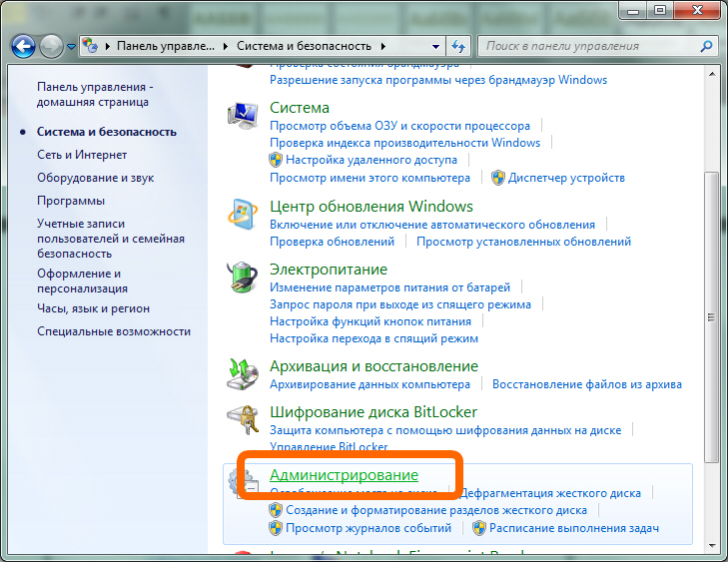Viewport: 728px width, 562px height.
Task: Open Панель управления - домашняя страница
Action: click(95, 94)
